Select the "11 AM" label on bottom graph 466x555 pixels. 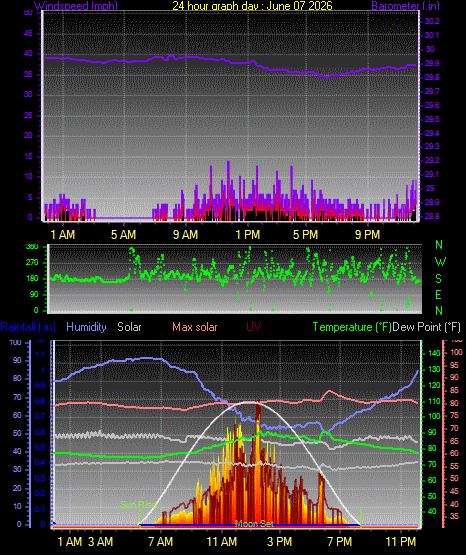222,542
